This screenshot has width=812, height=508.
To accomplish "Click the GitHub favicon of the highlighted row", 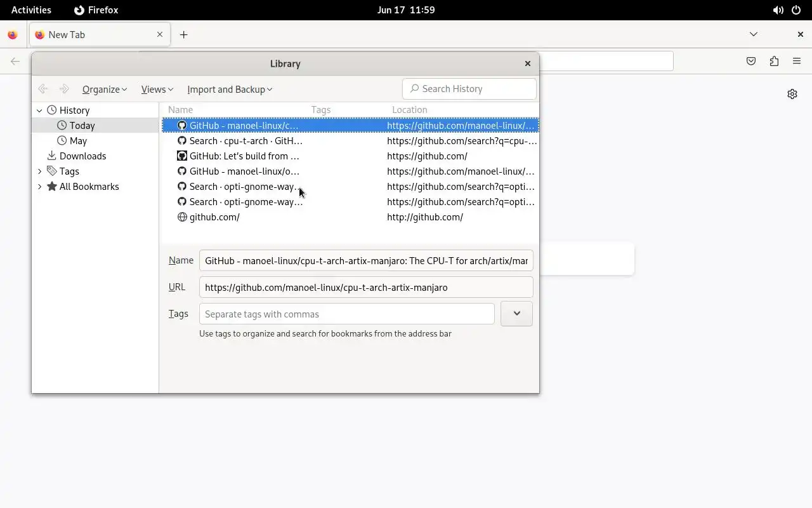I will (x=182, y=126).
